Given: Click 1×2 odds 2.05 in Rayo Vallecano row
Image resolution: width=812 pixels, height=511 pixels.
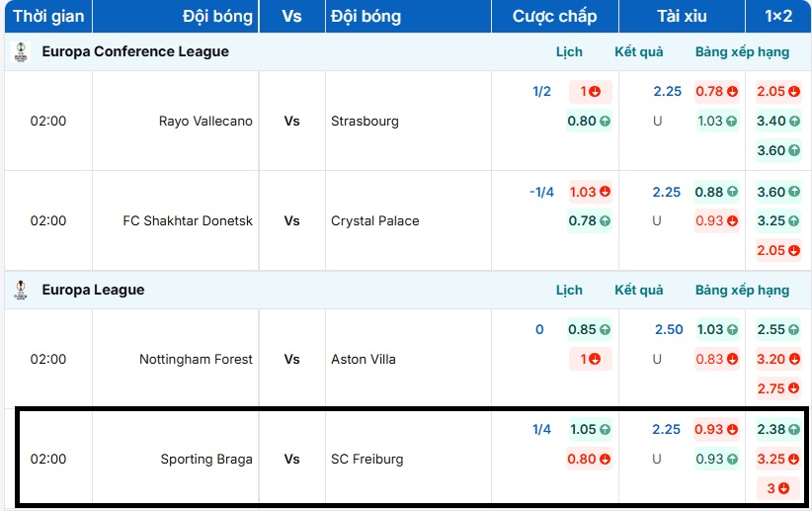Looking at the screenshot, I should 778,92.
